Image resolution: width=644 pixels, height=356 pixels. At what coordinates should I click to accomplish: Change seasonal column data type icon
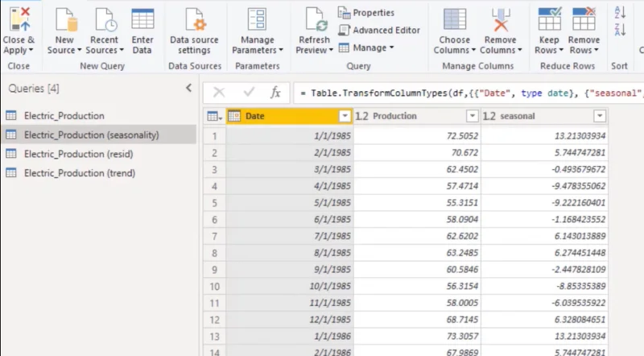[489, 116]
